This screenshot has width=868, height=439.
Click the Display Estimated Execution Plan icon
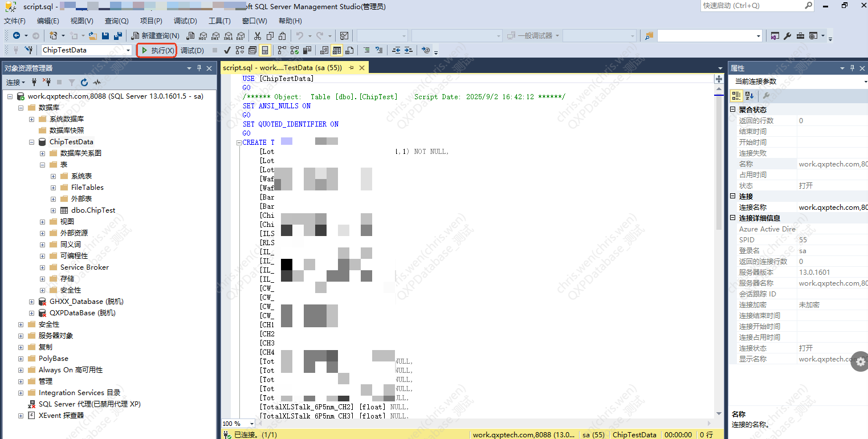(x=240, y=50)
